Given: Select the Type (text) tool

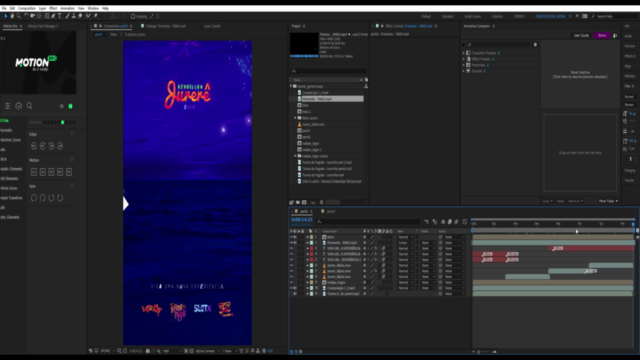Looking at the screenshot, I should pos(60,16).
